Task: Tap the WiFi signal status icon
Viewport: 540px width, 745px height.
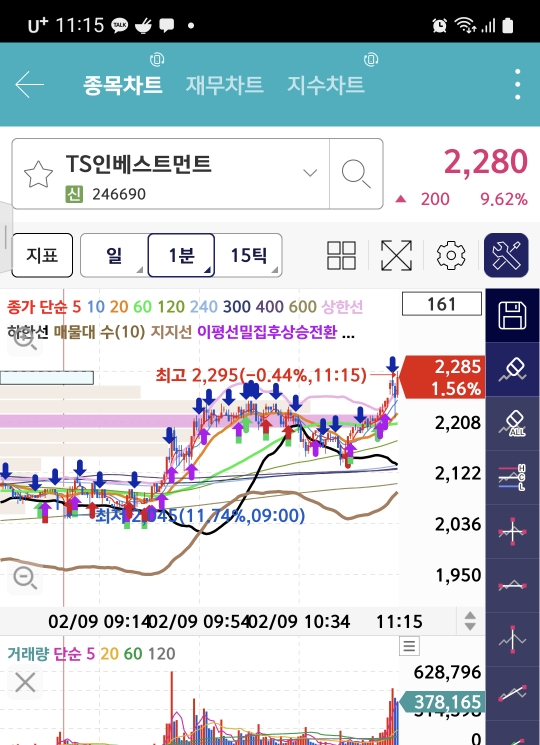Action: 464,25
